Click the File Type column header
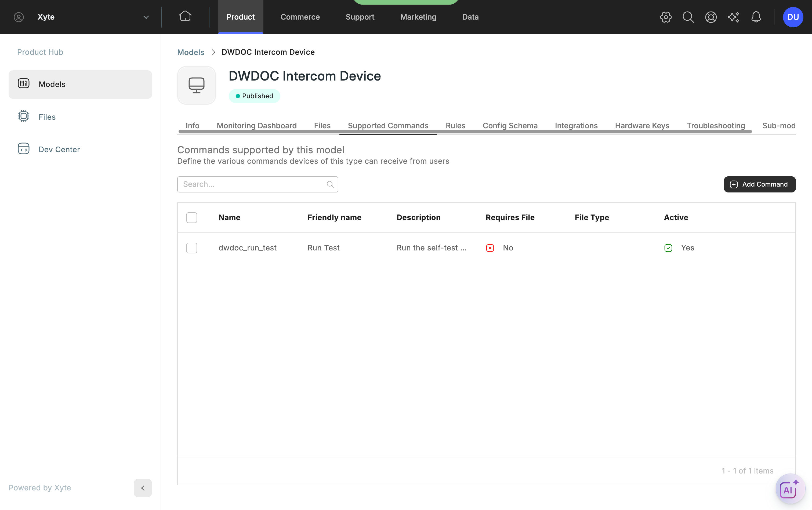812x510 pixels. [592, 217]
